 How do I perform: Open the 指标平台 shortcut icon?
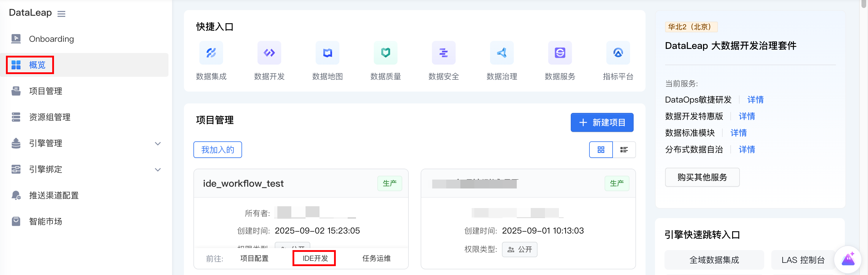(618, 53)
